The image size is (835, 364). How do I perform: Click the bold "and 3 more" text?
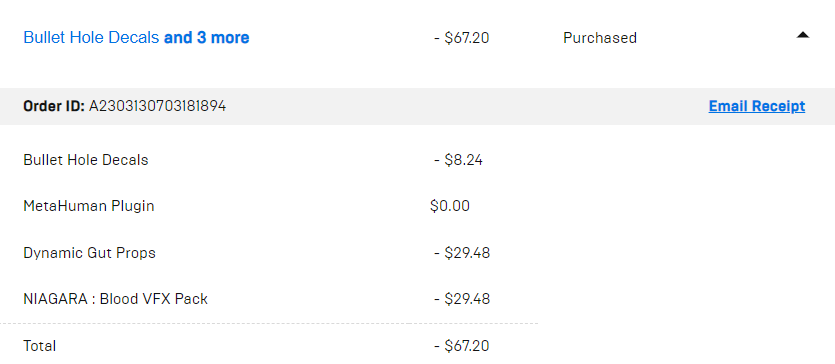coord(207,38)
